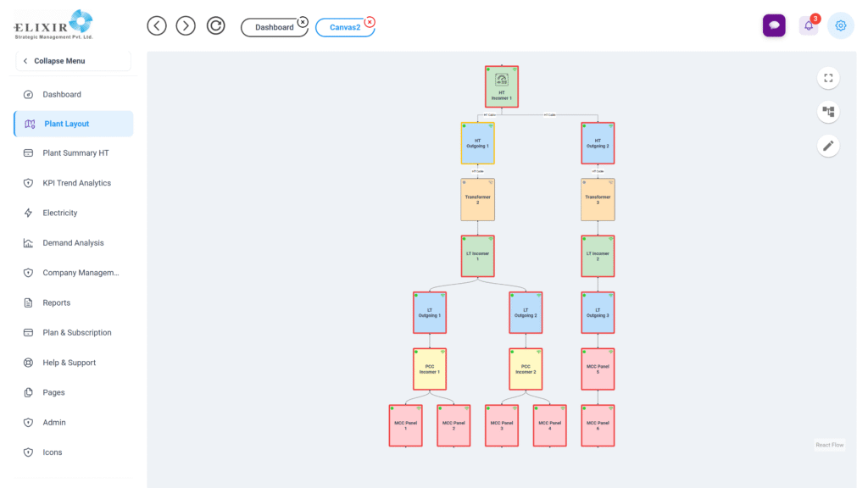The image size is (868, 488).
Task: Switch to the Dashboard tab
Action: (274, 27)
